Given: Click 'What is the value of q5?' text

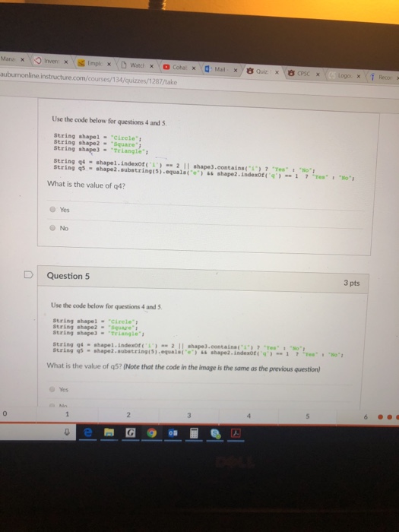Looking at the screenshot, I should click(x=84, y=366).
